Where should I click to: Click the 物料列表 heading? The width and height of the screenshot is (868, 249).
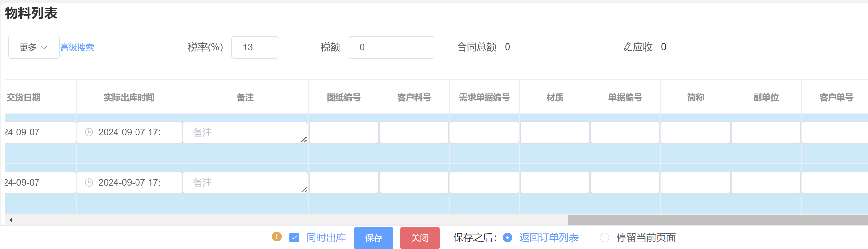31,13
